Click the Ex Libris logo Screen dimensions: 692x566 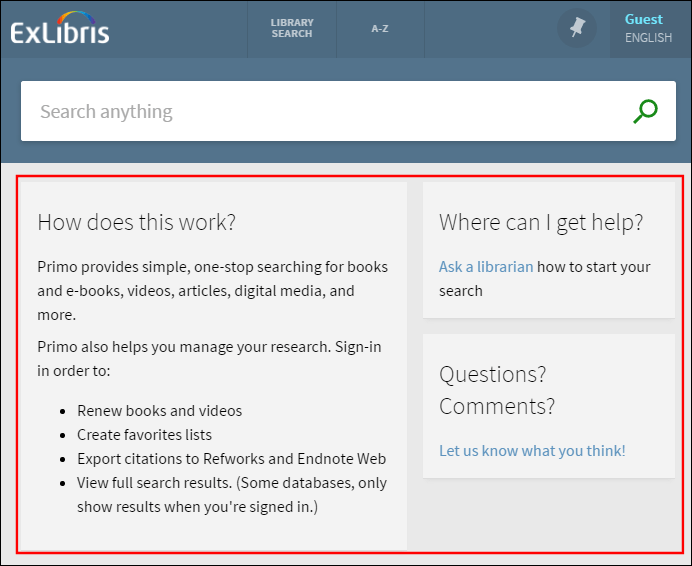click(x=60, y=28)
